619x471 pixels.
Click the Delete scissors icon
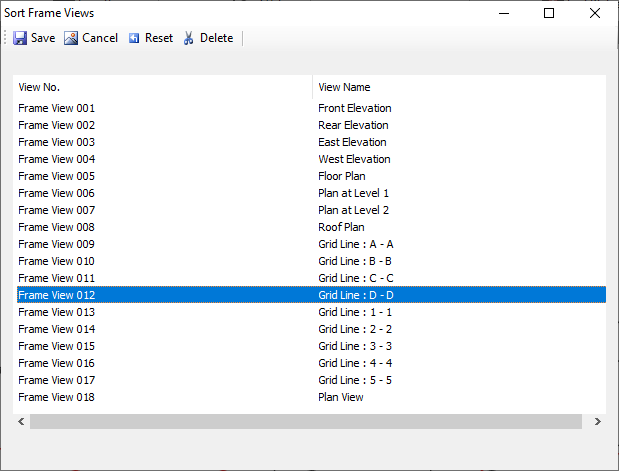click(x=189, y=38)
